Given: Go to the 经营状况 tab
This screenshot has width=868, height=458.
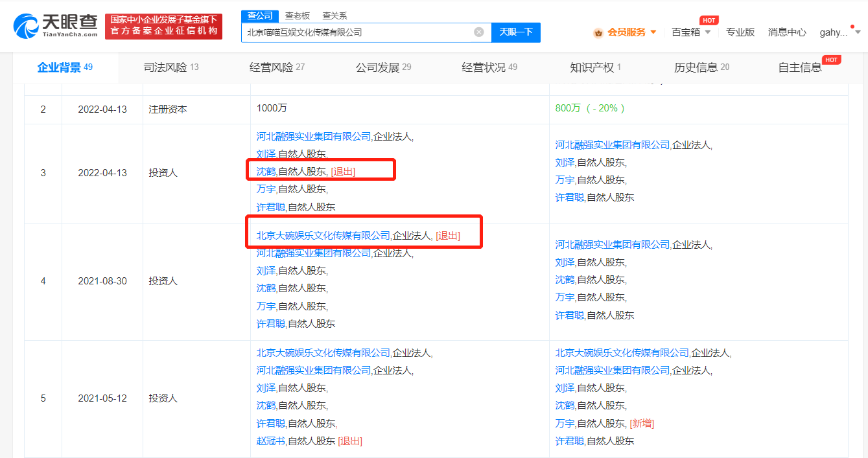Looking at the screenshot, I should tap(489, 67).
